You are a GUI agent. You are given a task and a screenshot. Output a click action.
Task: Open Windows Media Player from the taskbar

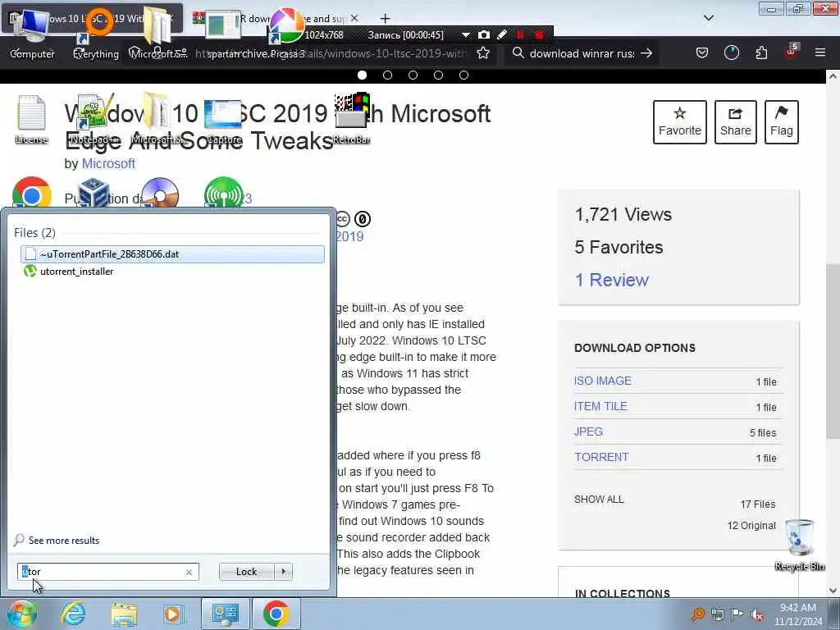click(172, 614)
